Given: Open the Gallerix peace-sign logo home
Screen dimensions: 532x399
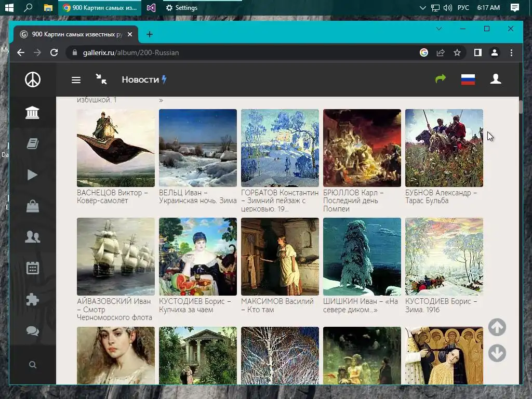Looking at the screenshot, I should [33, 79].
